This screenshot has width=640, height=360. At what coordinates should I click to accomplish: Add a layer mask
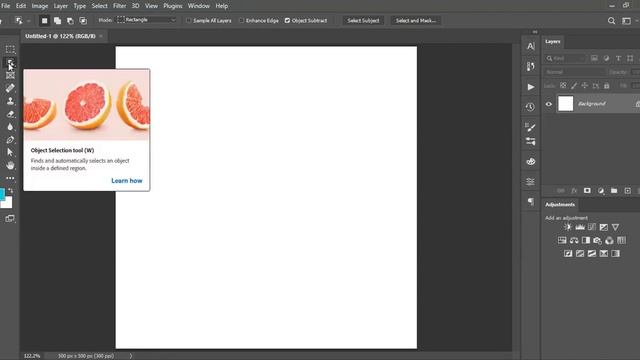click(587, 191)
